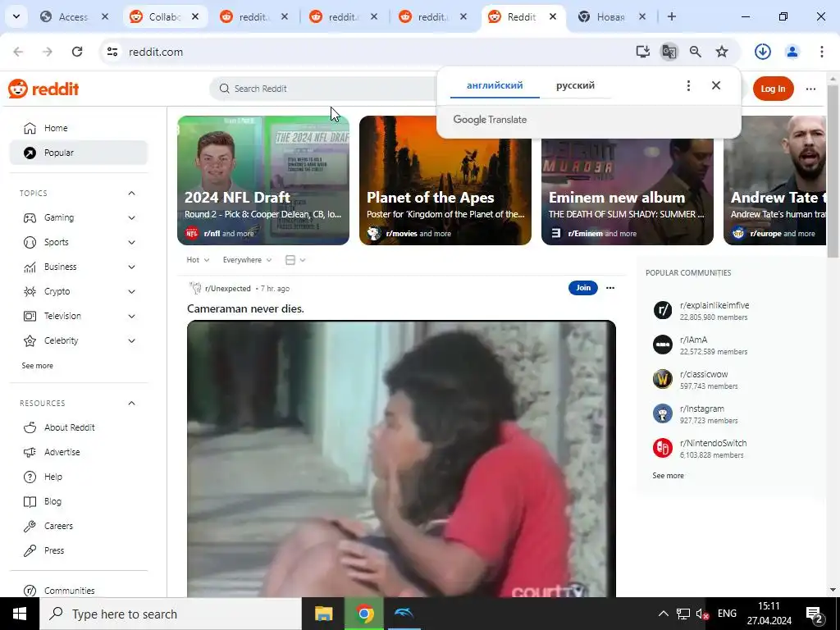Open the tab search chevron
The width and height of the screenshot is (840, 630).
16,16
